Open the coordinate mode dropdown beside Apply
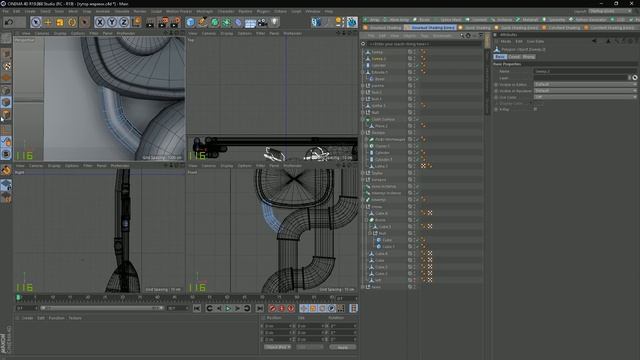Viewport: 640px width, 360px height. click(277, 347)
